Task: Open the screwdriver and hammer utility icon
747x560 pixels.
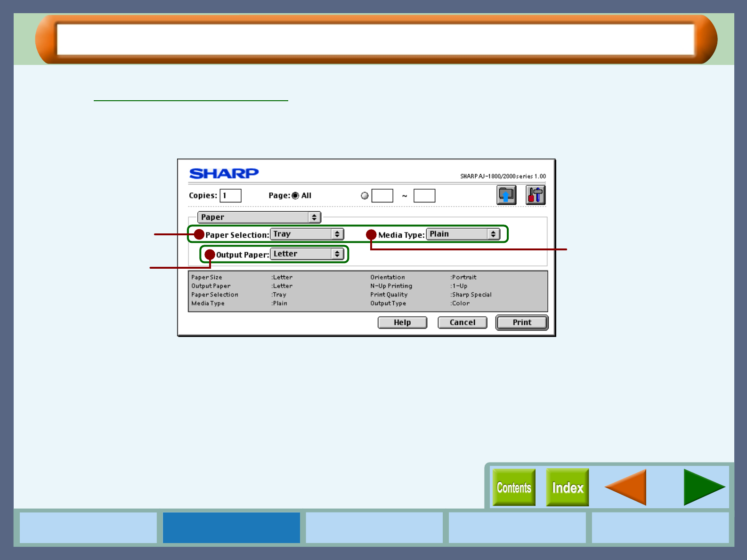Action: click(x=536, y=195)
